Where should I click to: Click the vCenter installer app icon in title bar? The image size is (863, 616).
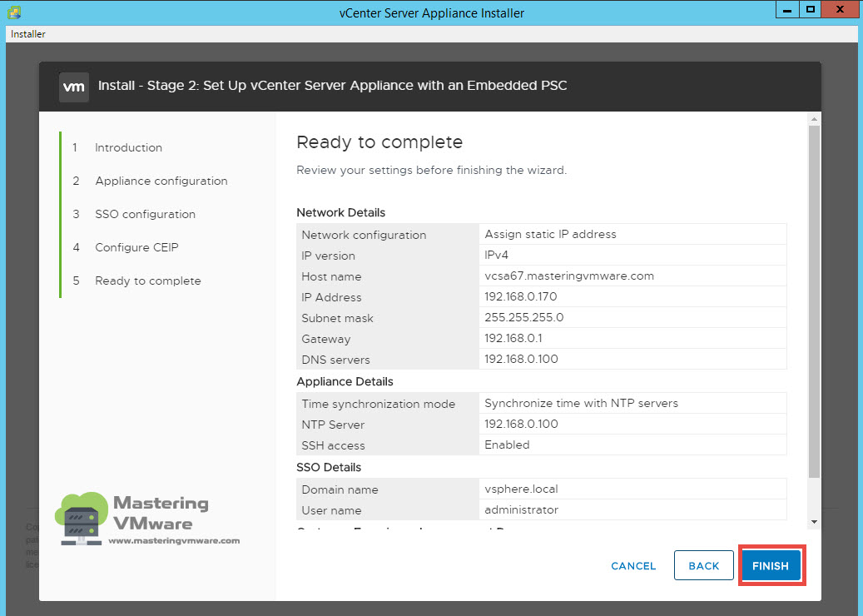click(14, 12)
